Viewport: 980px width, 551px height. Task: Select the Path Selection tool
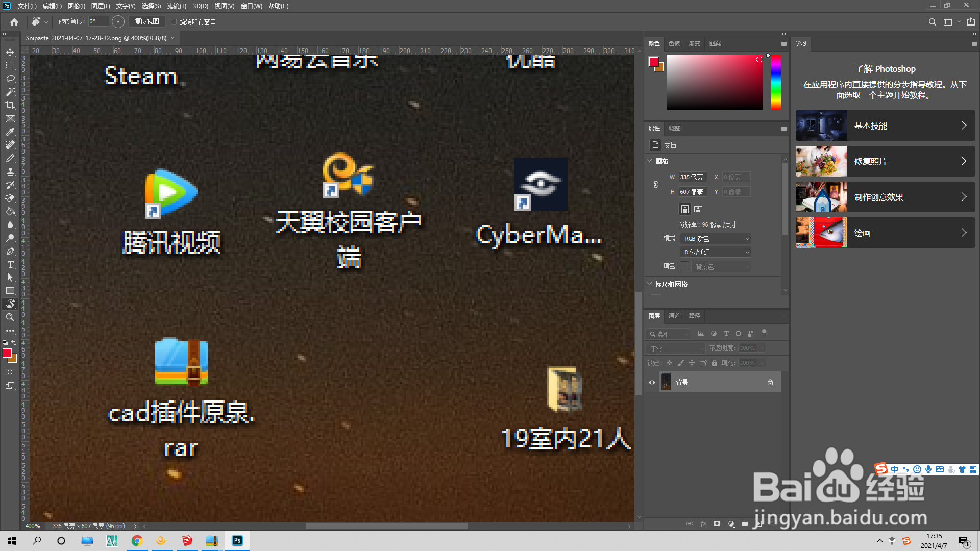10,278
